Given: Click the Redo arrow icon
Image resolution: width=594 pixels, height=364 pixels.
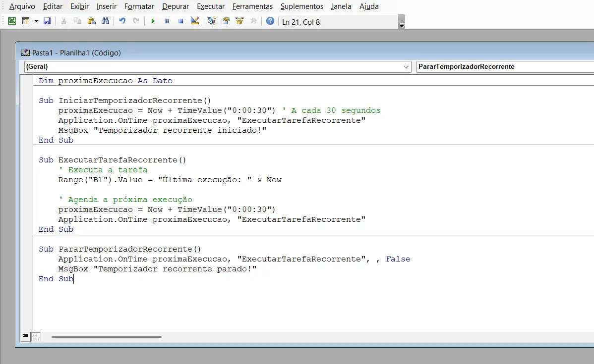Looking at the screenshot, I should click(x=136, y=21).
